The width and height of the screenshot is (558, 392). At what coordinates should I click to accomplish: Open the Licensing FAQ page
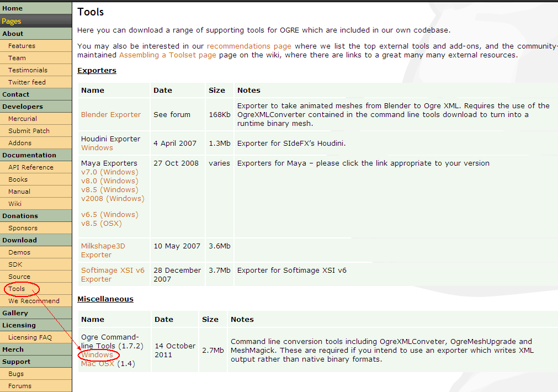click(35, 337)
